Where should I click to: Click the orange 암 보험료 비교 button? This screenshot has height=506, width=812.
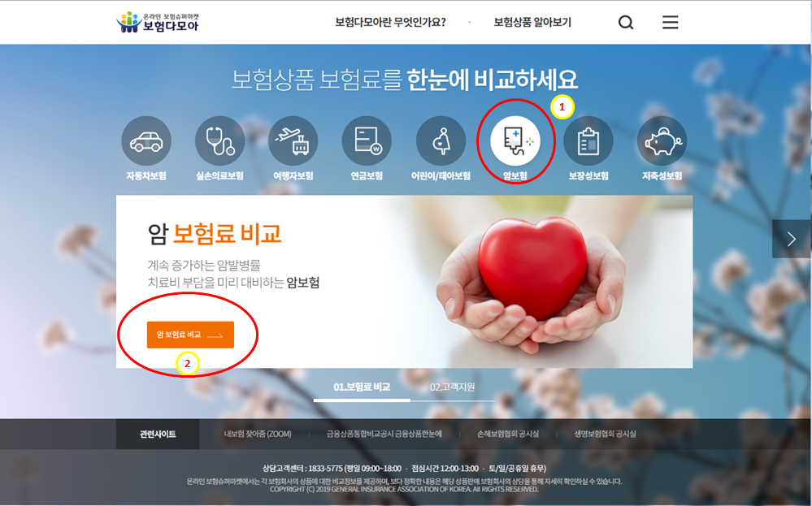point(190,335)
